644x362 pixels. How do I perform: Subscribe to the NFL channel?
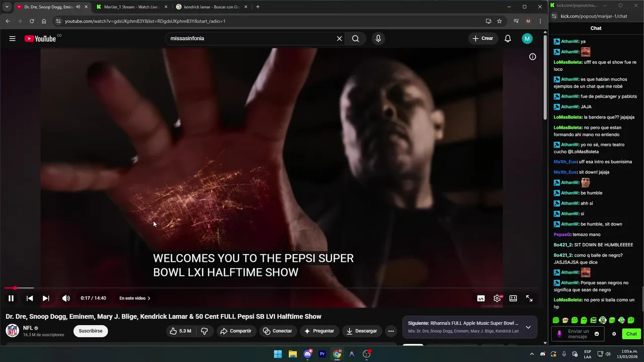(91, 331)
